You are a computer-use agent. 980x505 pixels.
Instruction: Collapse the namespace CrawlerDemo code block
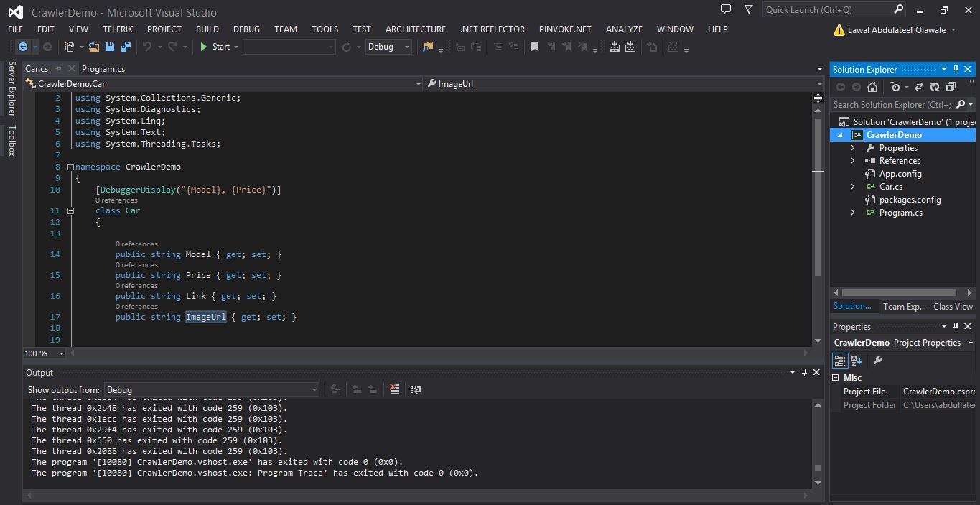point(70,167)
